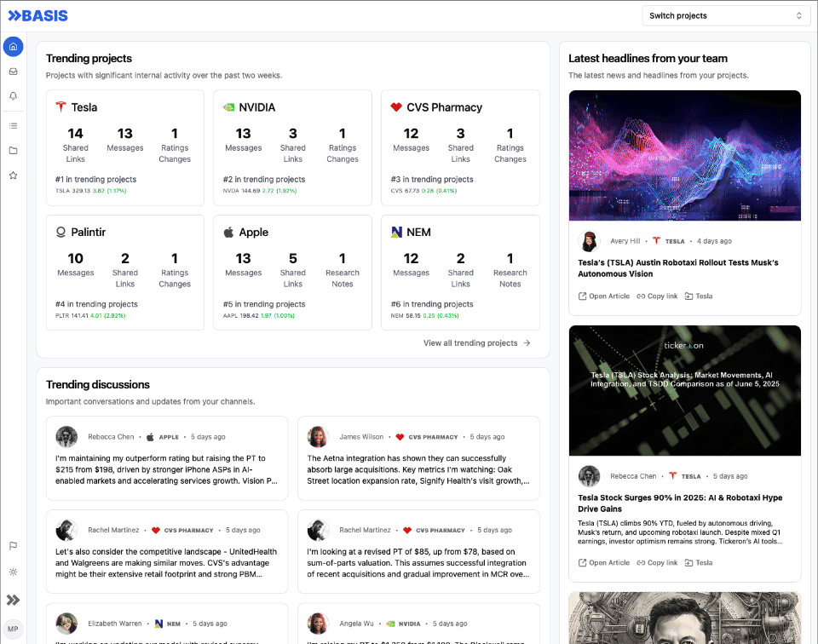Click Copy link under Austin Robotaxi headline

tap(657, 296)
